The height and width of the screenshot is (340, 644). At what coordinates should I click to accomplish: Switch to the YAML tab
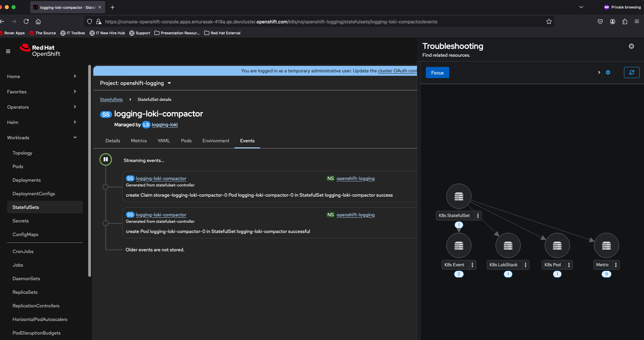pyautogui.click(x=164, y=141)
